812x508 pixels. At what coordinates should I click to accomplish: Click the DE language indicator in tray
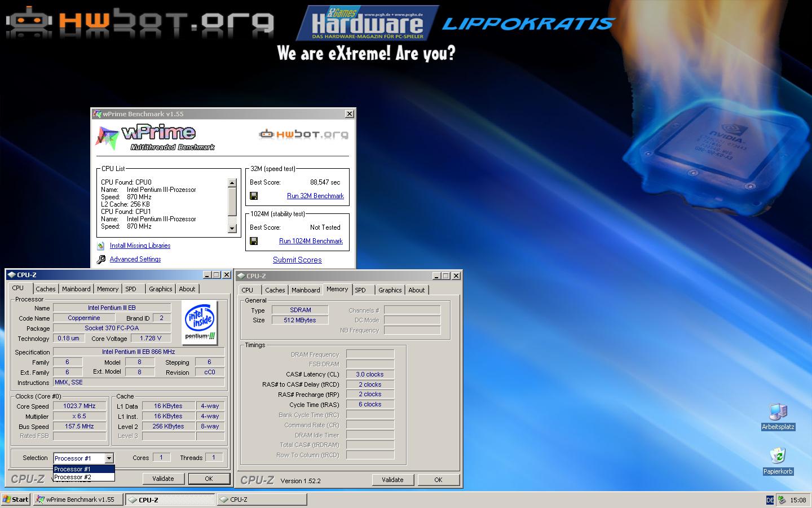tap(770, 500)
